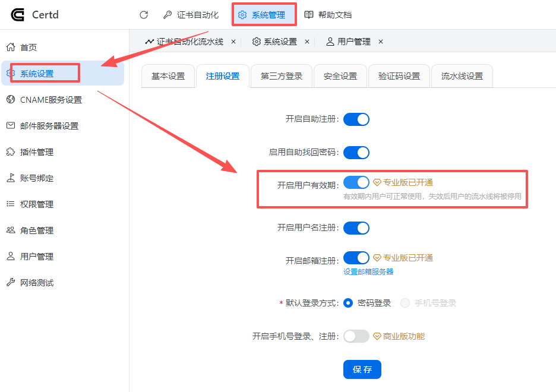The width and height of the screenshot is (556, 392).
Task: Click the refresh icon in top bar
Action: pyautogui.click(x=143, y=15)
